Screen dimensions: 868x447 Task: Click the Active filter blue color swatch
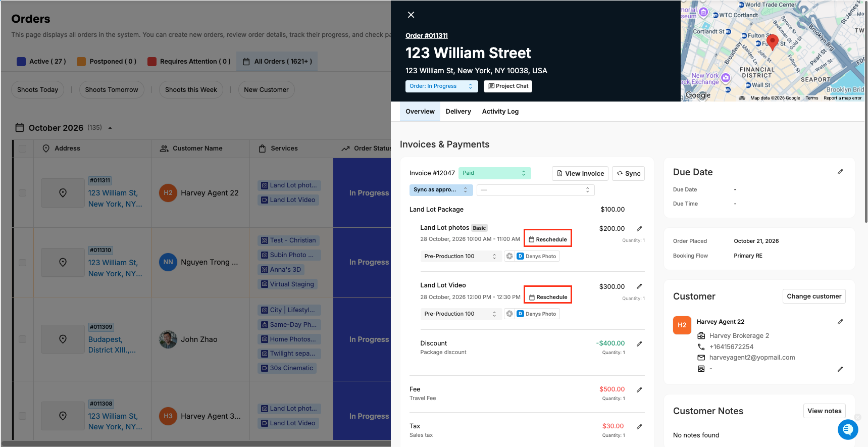point(21,62)
